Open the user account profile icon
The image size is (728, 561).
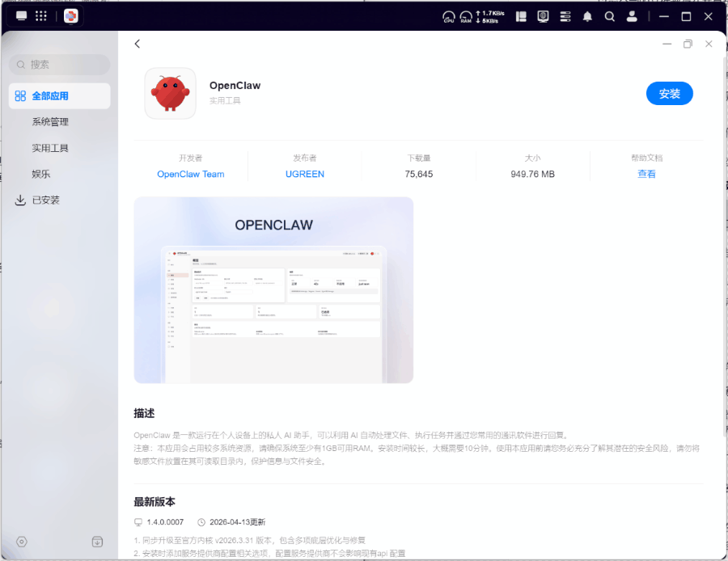pos(632,16)
